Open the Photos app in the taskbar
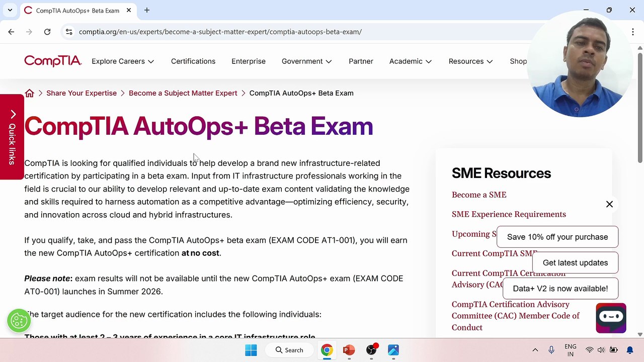Screen dimensions: 644x362 [x=393, y=350]
